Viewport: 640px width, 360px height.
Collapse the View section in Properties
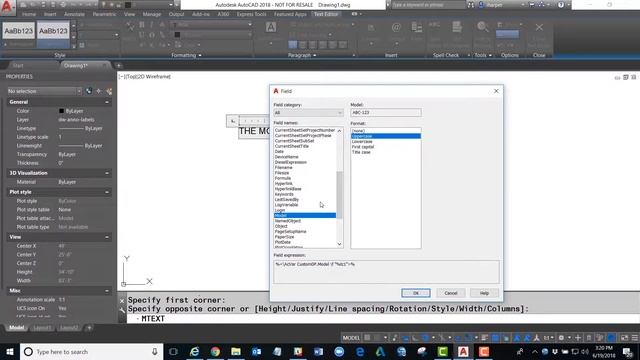(x=107, y=237)
